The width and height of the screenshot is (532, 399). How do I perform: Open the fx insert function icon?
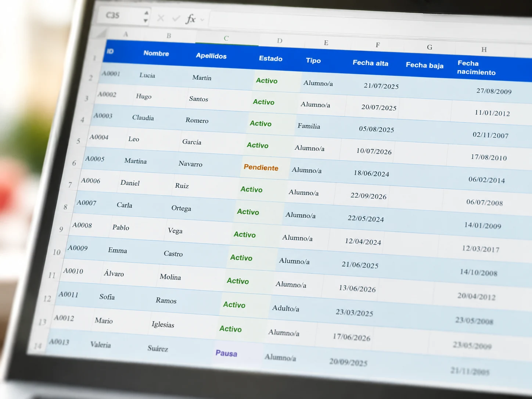tap(190, 19)
